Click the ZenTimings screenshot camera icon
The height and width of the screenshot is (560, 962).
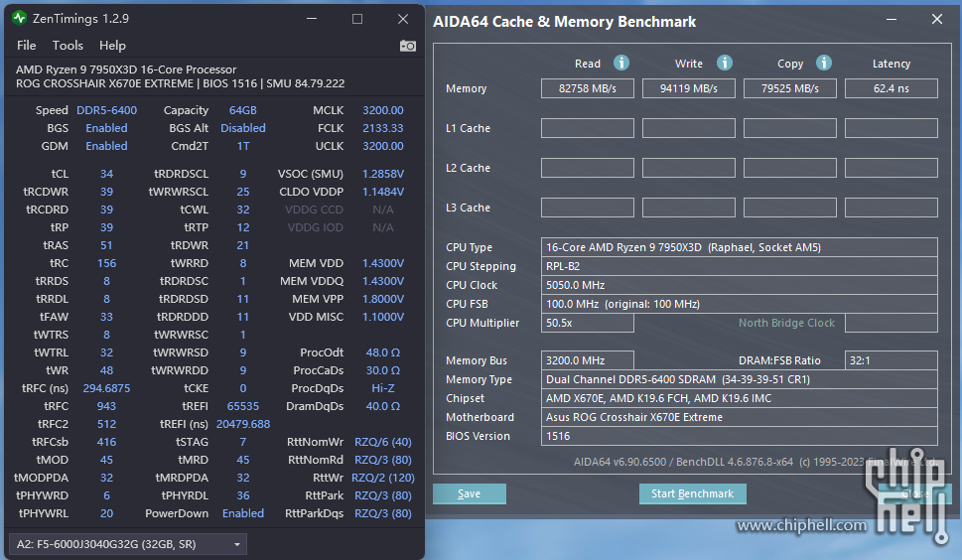click(x=408, y=46)
